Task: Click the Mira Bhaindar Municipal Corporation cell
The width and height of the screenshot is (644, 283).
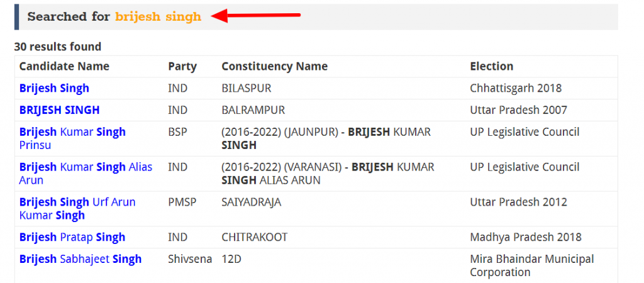Action: [x=532, y=265]
